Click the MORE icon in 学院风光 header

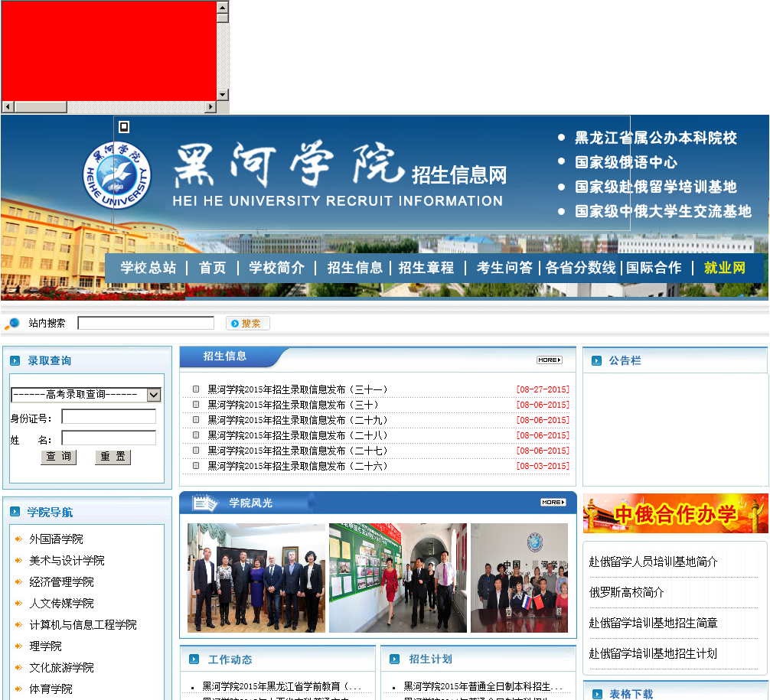[553, 502]
